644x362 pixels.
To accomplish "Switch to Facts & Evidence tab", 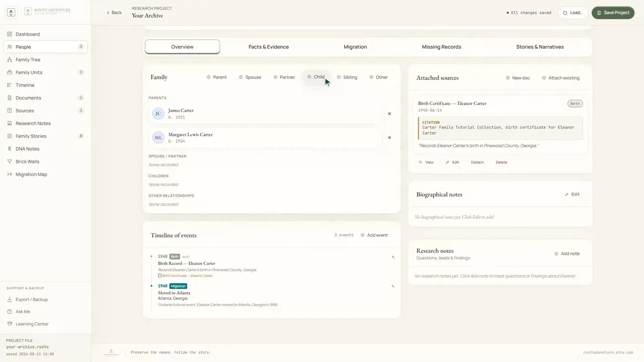I will tap(269, 47).
